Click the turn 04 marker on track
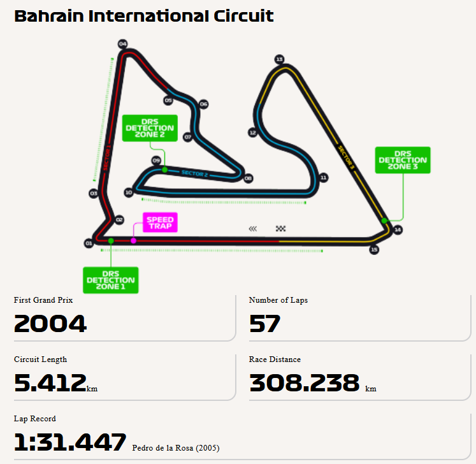Image resolution: width=476 pixels, height=464 pixels. [122, 44]
